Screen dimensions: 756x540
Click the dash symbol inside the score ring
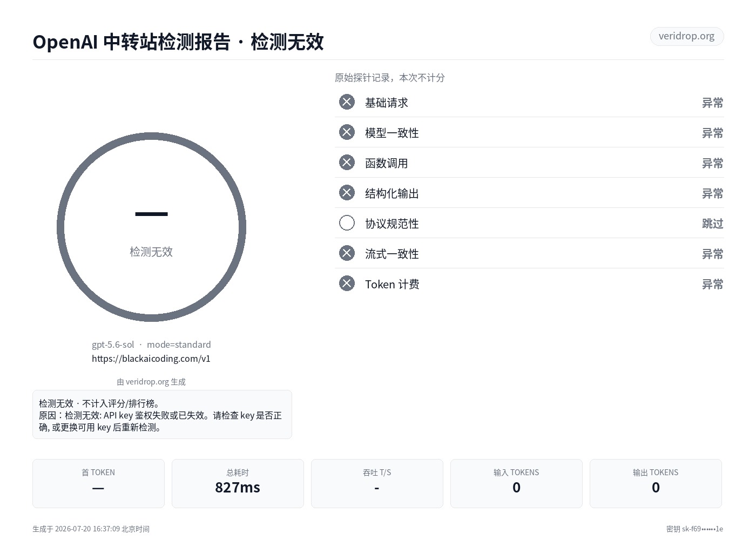click(x=151, y=214)
